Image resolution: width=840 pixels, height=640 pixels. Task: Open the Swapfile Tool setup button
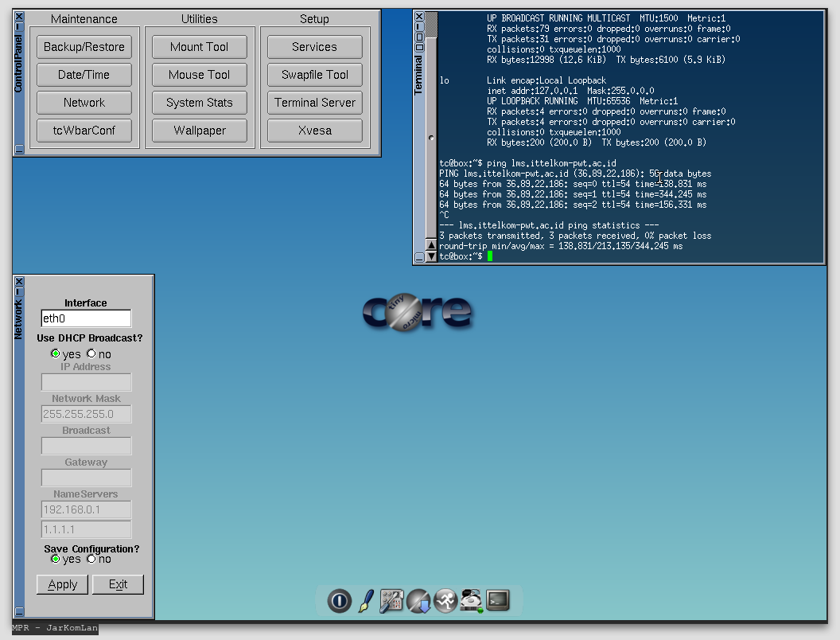click(315, 75)
